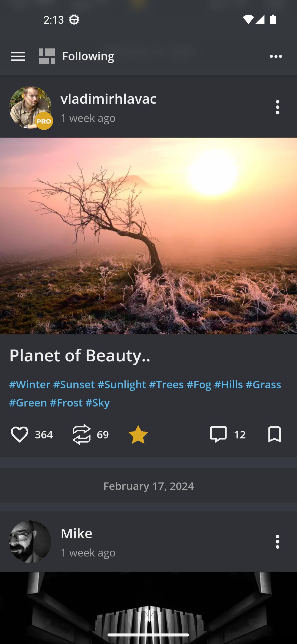Tap the Planet of Beauty.. title
This screenshot has height=644, width=297.
pos(80,355)
